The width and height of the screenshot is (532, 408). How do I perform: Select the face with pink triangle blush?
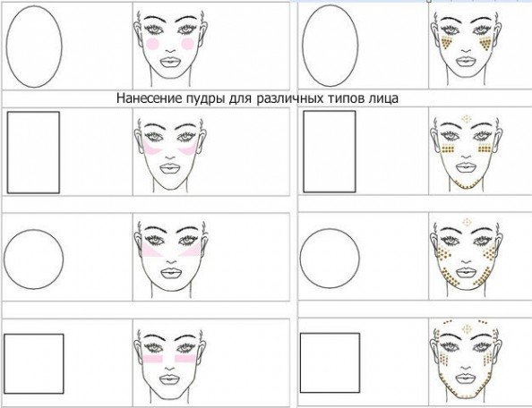(x=171, y=259)
